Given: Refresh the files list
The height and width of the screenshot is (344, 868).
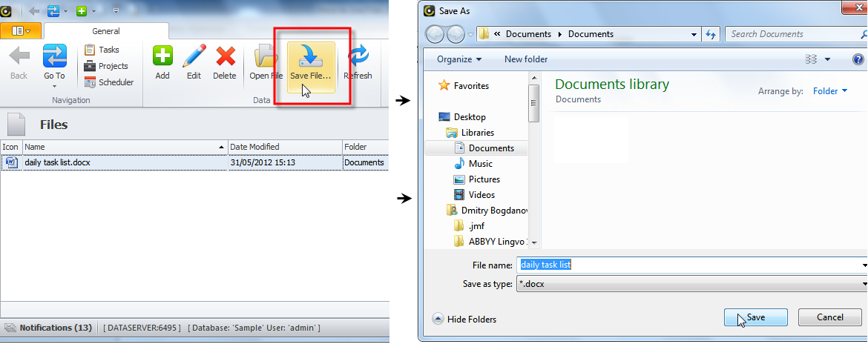Looking at the screenshot, I should tap(358, 58).
